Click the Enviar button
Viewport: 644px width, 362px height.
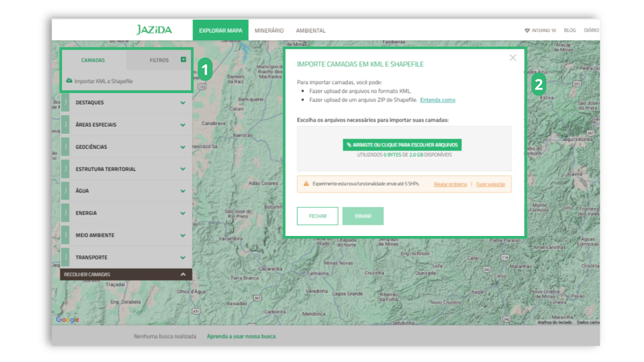coord(363,216)
